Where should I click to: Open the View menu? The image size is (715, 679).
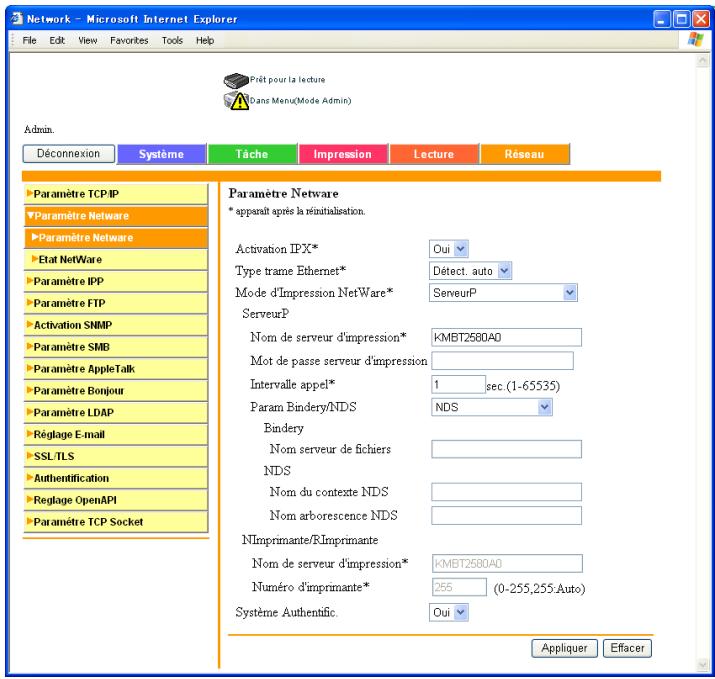pyautogui.click(x=88, y=40)
